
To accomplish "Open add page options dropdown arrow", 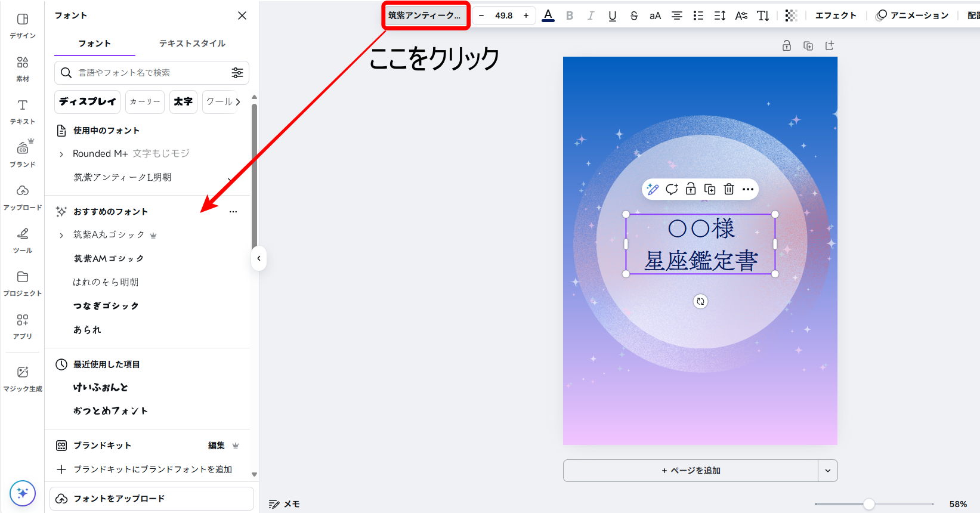I will click(x=828, y=471).
